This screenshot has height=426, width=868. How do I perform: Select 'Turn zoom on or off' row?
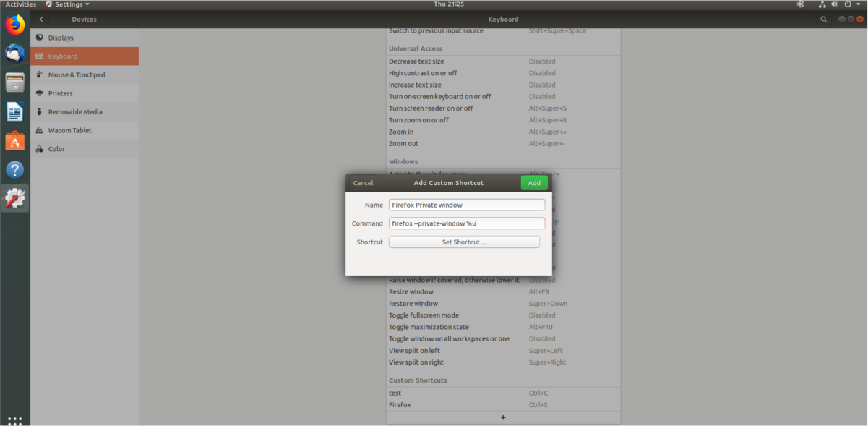click(503, 120)
